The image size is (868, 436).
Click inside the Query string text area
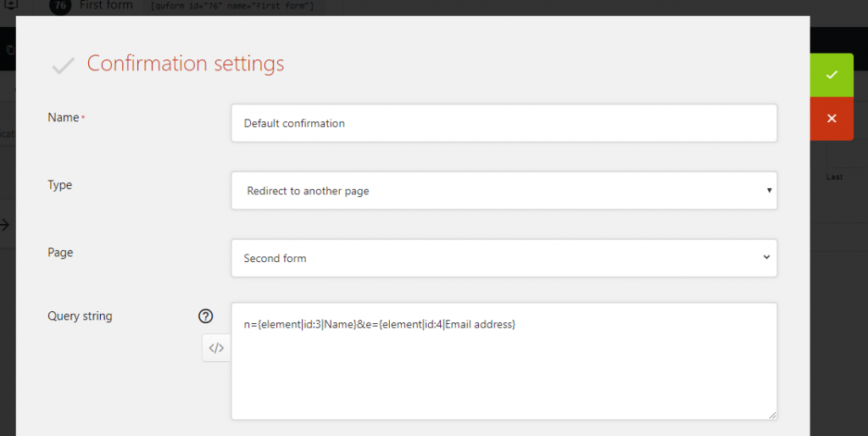[x=504, y=373]
